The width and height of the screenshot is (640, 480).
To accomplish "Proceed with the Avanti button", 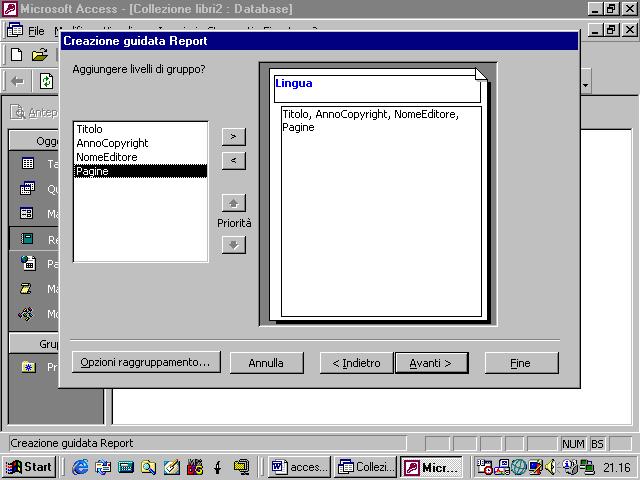I will click(x=431, y=363).
